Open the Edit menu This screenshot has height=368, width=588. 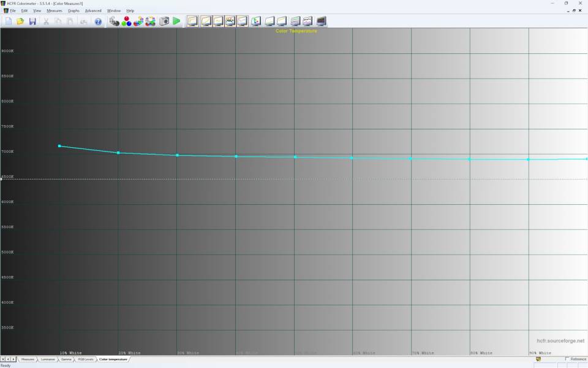tap(24, 10)
